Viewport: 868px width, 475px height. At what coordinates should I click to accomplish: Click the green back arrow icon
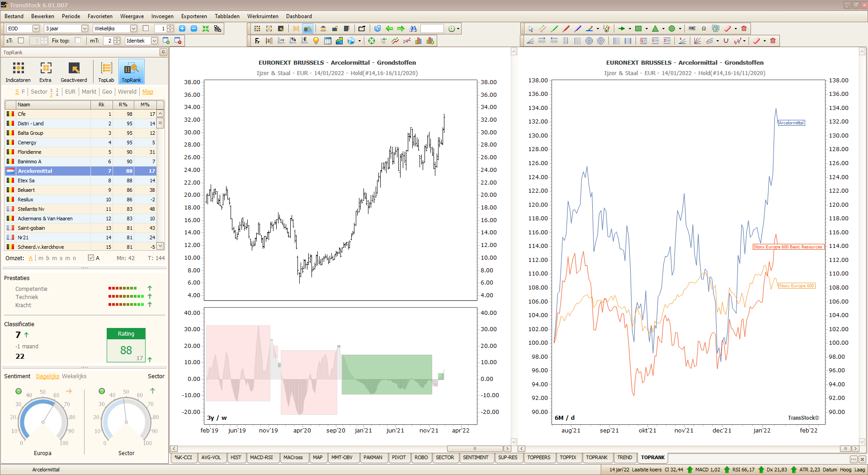(x=389, y=28)
